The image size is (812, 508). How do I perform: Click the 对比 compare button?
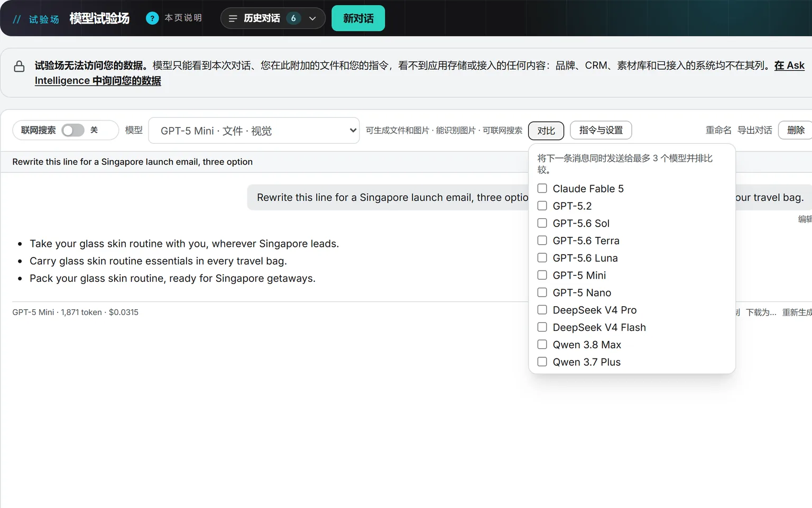[x=546, y=131]
